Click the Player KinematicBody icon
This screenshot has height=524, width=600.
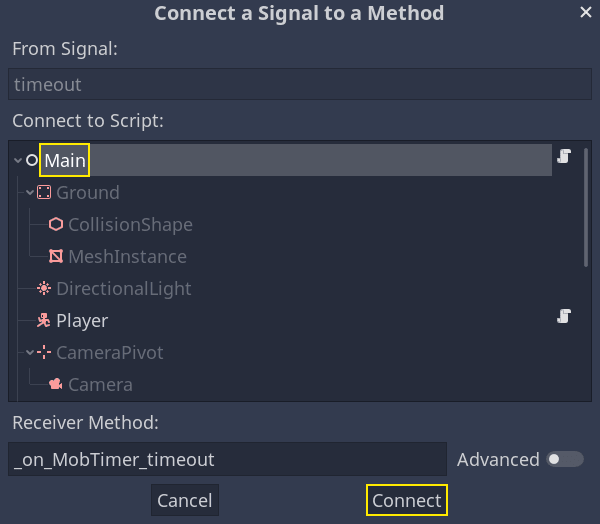click(x=44, y=321)
